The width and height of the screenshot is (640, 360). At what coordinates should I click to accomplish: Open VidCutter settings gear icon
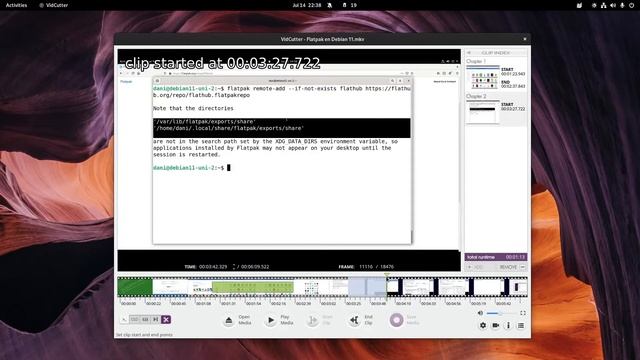tap(483, 325)
